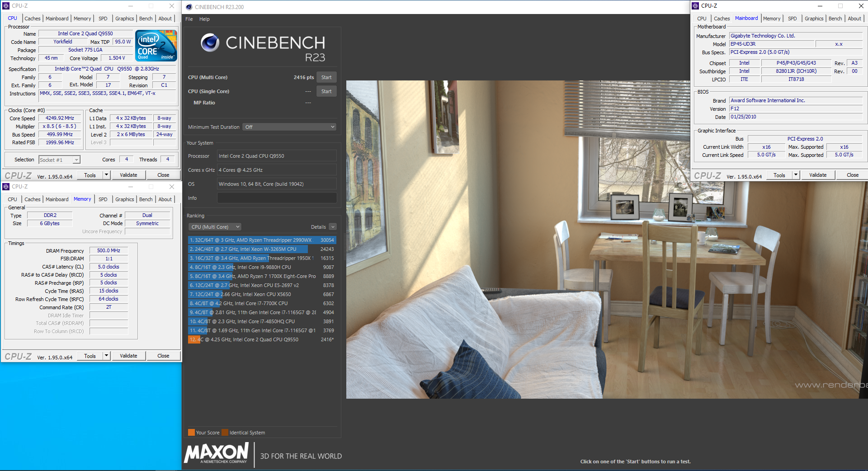
Task: Open Memory tab in Mainboard CPU-Z window
Action: click(x=772, y=19)
